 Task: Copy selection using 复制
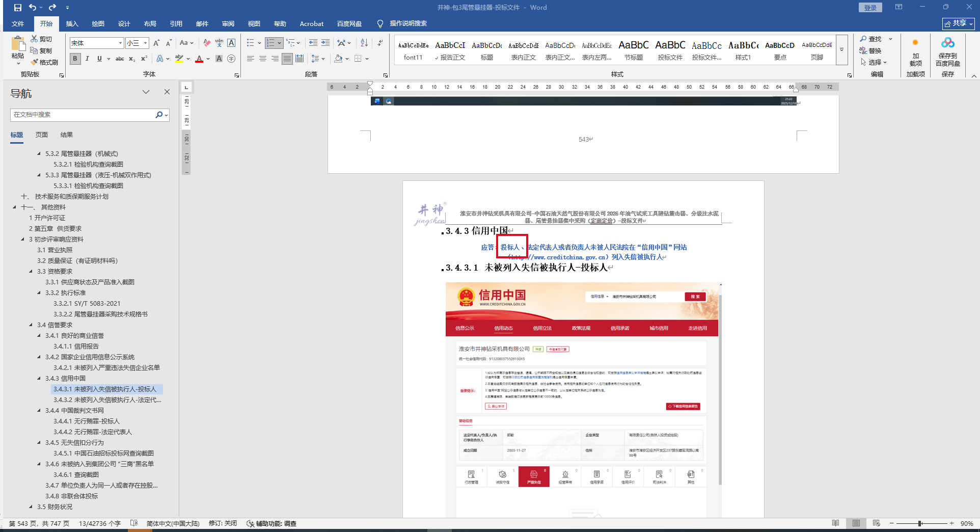point(41,50)
